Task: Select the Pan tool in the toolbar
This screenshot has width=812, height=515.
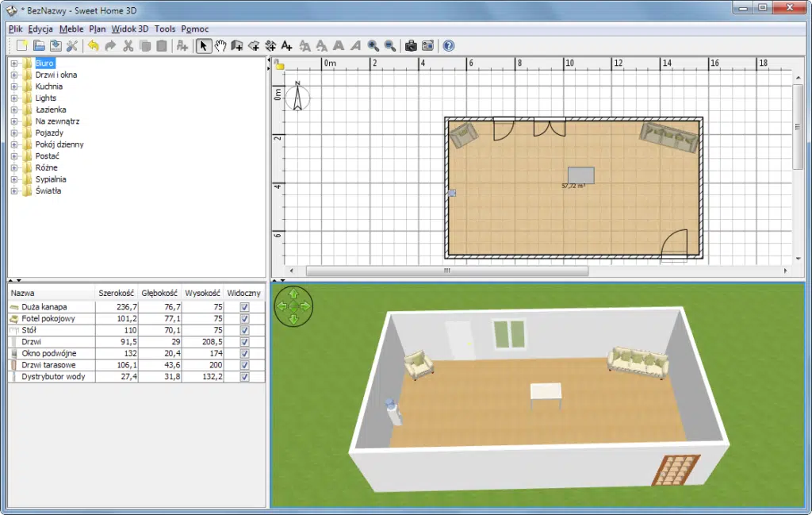Action: click(220, 45)
